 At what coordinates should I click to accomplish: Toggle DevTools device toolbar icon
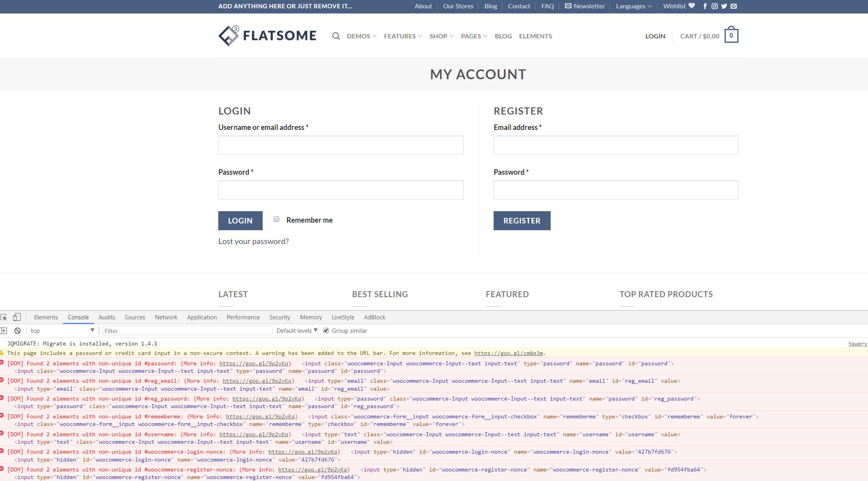pyautogui.click(x=17, y=317)
